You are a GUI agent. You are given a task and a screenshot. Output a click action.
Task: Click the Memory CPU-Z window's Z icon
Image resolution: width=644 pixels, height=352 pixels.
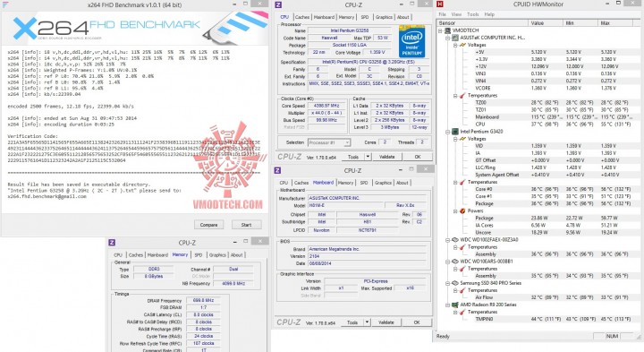tap(112, 243)
